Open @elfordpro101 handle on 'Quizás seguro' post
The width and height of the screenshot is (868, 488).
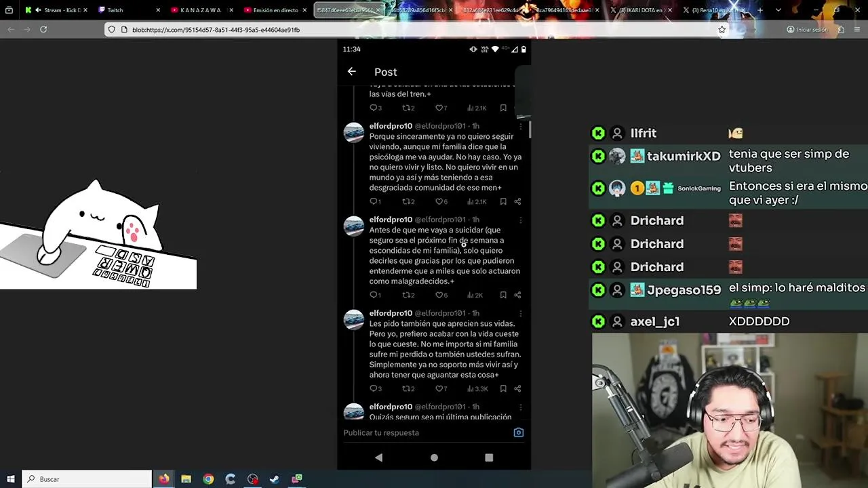(440, 407)
